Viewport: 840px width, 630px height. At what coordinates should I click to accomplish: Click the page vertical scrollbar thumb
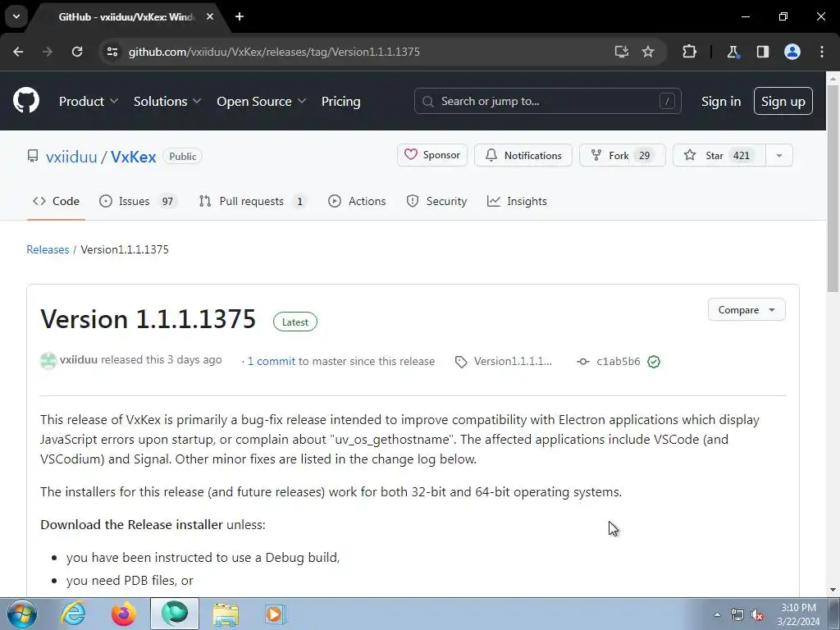point(833,188)
